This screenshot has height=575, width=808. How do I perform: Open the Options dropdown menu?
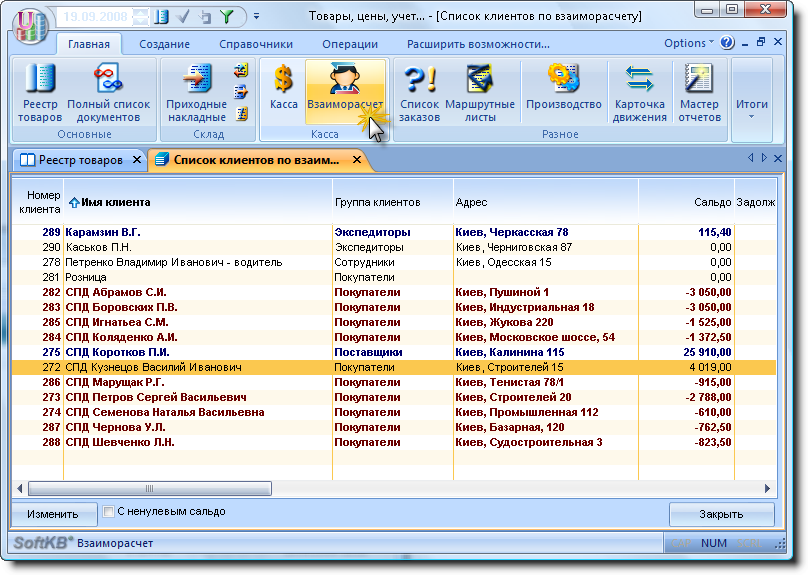689,43
